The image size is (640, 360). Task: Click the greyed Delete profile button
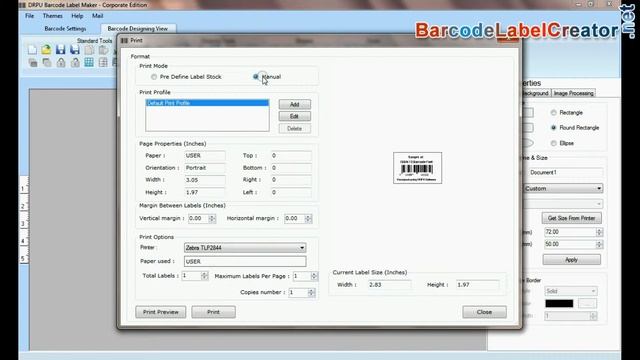tap(295, 129)
